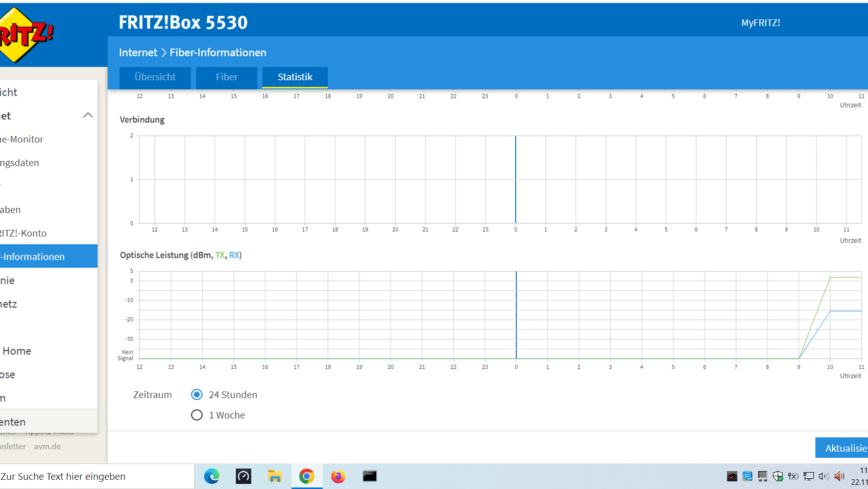Viewport: 868px width, 489px height.
Task: Launch Firefox from the taskbar
Action: pos(338,476)
